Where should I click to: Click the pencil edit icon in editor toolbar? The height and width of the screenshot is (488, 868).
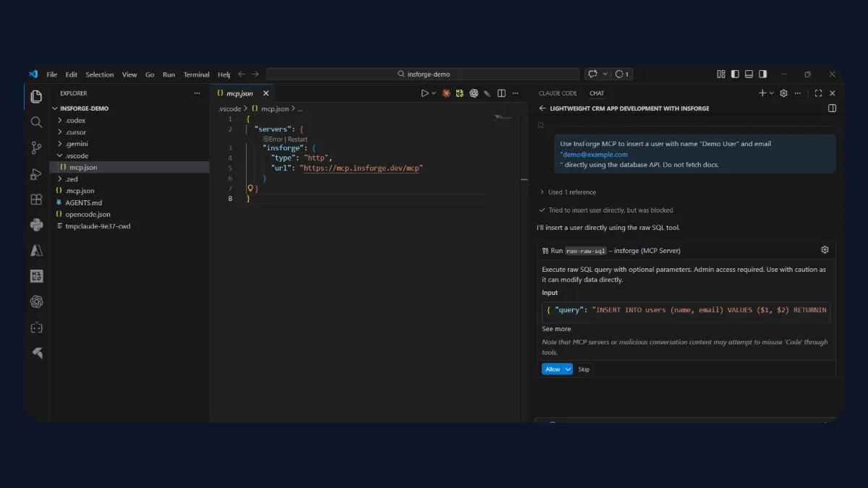click(487, 93)
